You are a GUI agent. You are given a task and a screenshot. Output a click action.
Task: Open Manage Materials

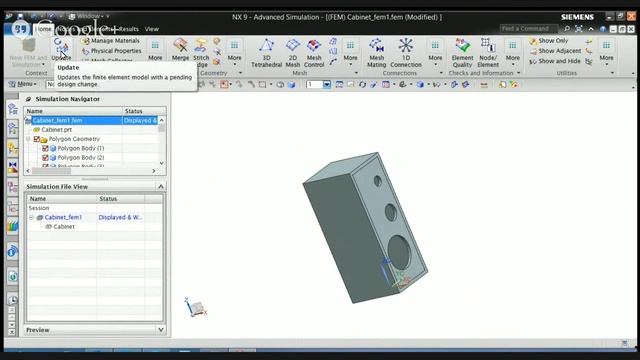pos(111,41)
